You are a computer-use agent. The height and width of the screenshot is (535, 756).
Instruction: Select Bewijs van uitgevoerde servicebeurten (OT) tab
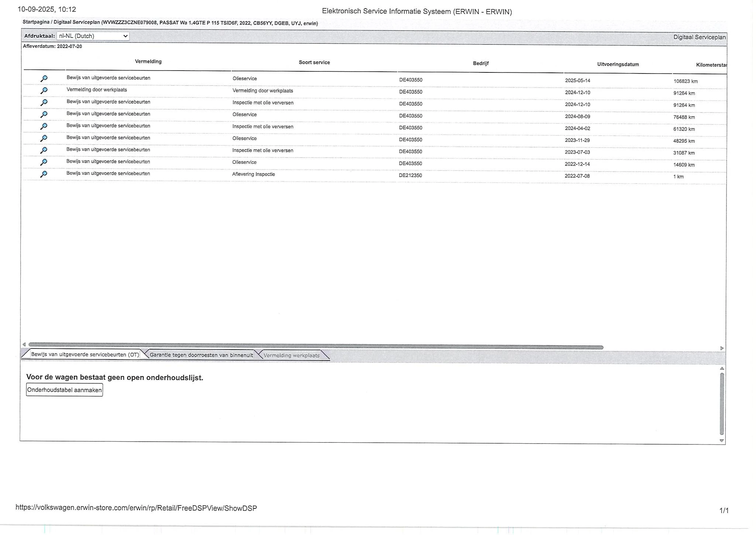point(85,354)
